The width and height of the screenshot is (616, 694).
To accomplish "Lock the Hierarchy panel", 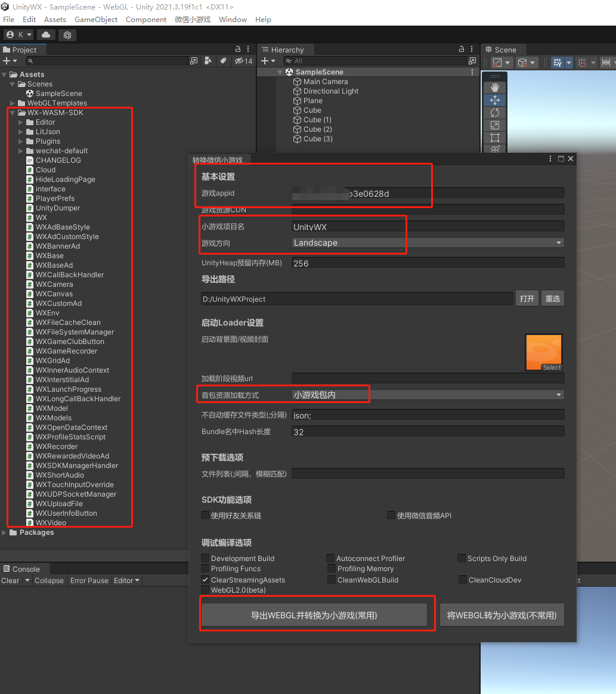I will point(462,49).
